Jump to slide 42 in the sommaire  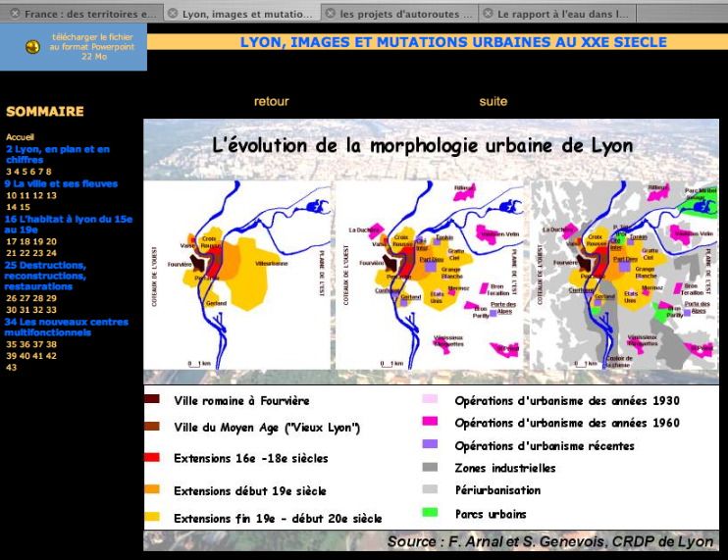pos(51,356)
